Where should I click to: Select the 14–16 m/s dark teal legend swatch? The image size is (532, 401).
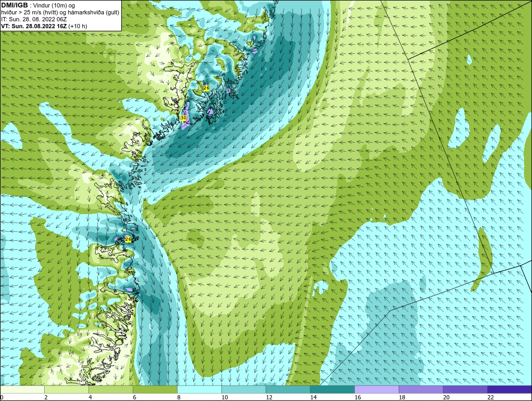[x=332, y=389]
